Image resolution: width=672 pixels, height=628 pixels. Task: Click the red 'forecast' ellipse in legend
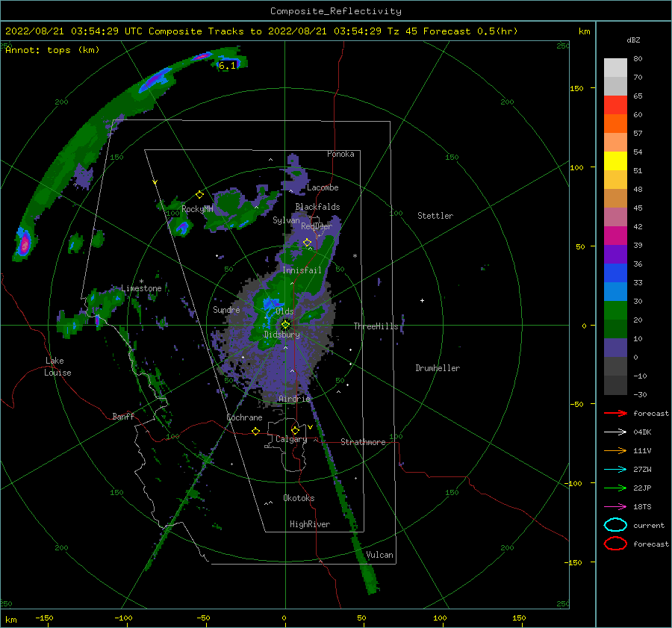tap(615, 544)
